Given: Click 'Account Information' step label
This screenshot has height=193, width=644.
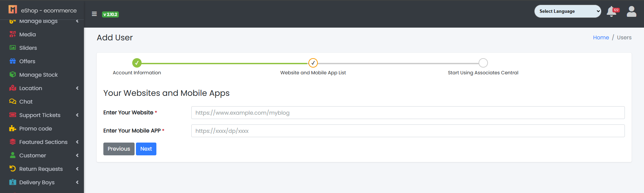Looking at the screenshot, I should pos(137,73).
